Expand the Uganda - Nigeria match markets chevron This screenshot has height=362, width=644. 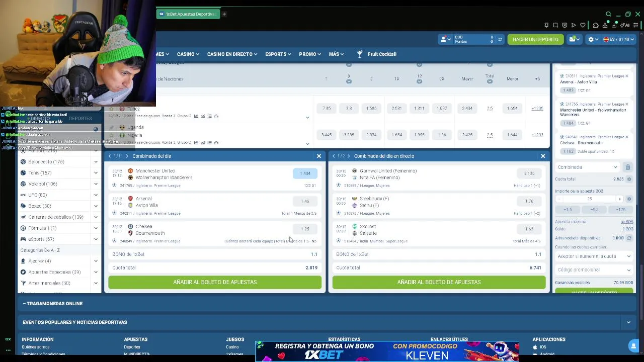tap(307, 144)
